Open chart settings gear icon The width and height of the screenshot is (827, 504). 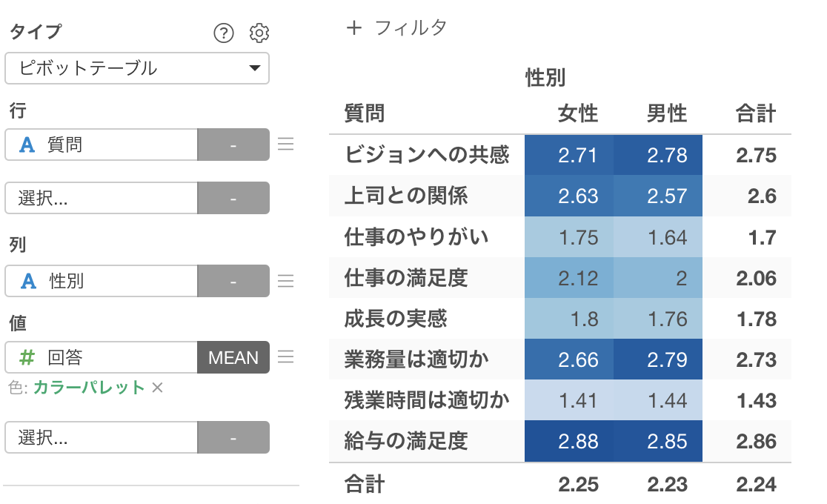pyautogui.click(x=259, y=33)
